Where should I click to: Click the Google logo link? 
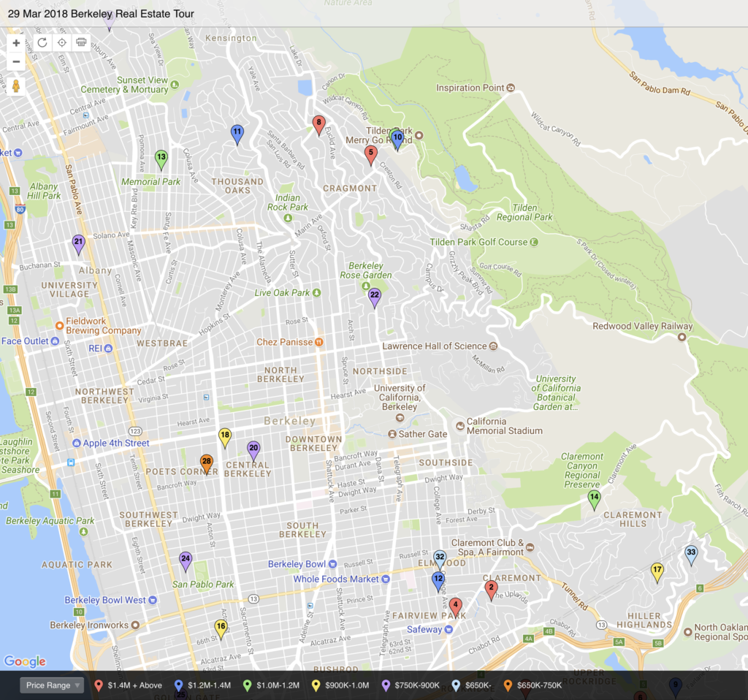coord(25,661)
